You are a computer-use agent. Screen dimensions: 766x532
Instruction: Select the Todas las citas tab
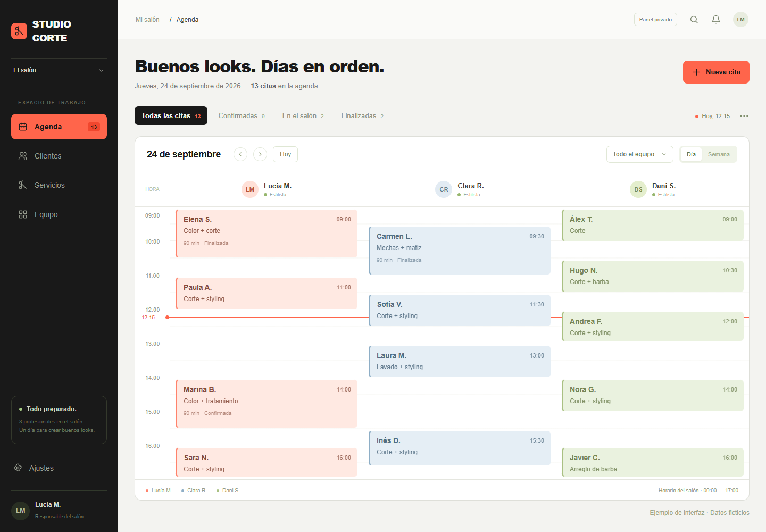(171, 115)
